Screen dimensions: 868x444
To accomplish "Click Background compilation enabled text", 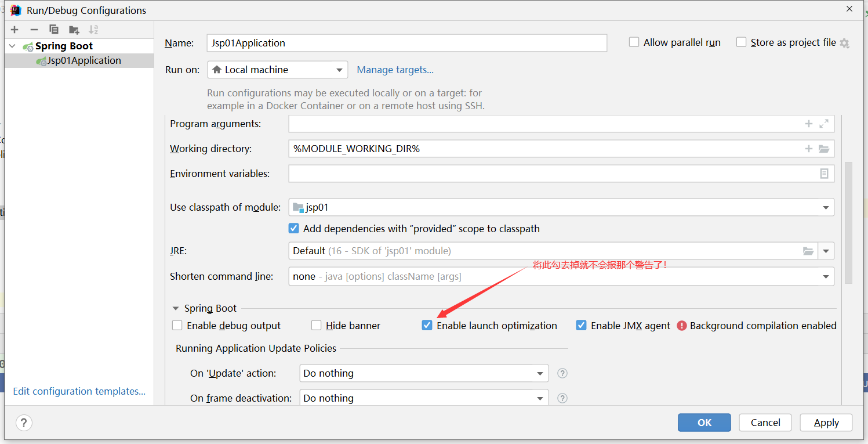I will click(x=763, y=326).
